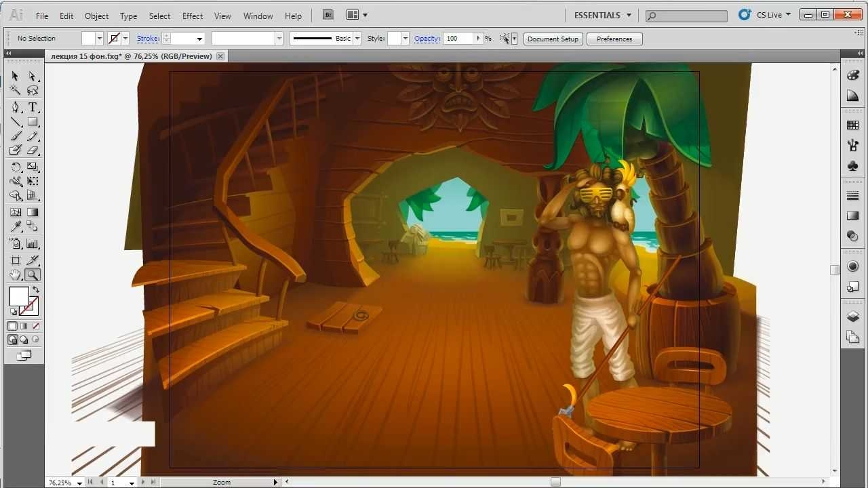Switch to the лекция 15 фон.fxg document tab
868x488 pixels.
pyautogui.click(x=132, y=56)
